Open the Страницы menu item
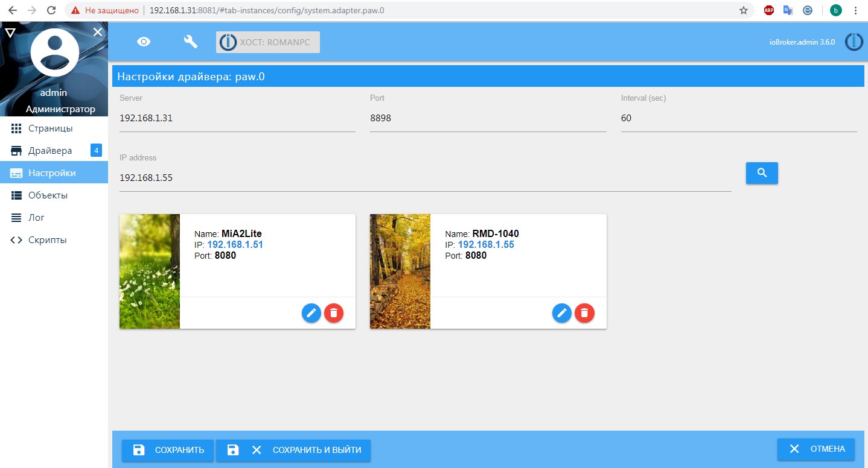 (54, 128)
